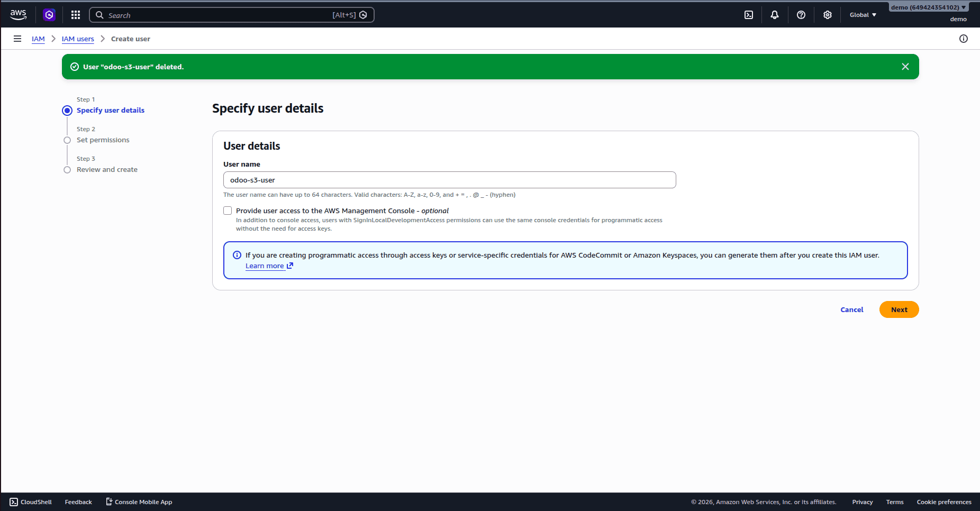980x511 pixels.
Task: Click the search magnifier icon
Action: point(99,15)
